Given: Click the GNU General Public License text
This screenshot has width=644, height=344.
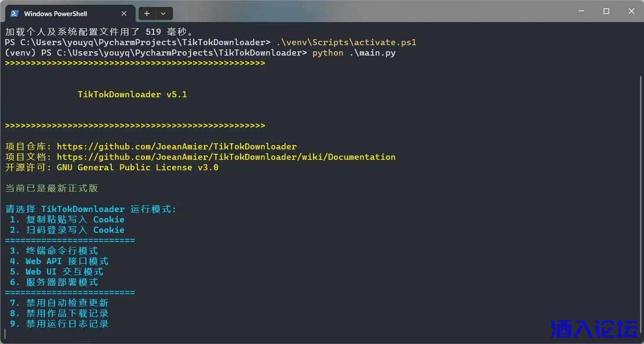Looking at the screenshot, I should click(137, 167).
